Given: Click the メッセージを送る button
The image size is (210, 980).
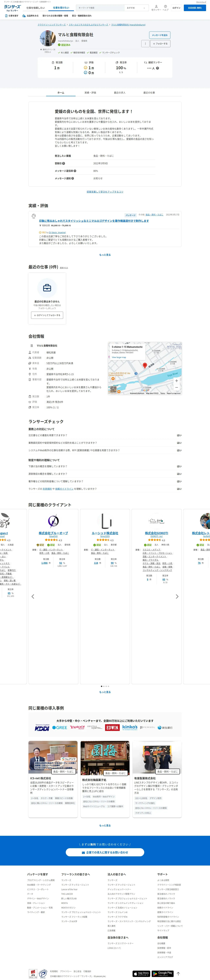Looking at the screenshot, I should tap(160, 35).
